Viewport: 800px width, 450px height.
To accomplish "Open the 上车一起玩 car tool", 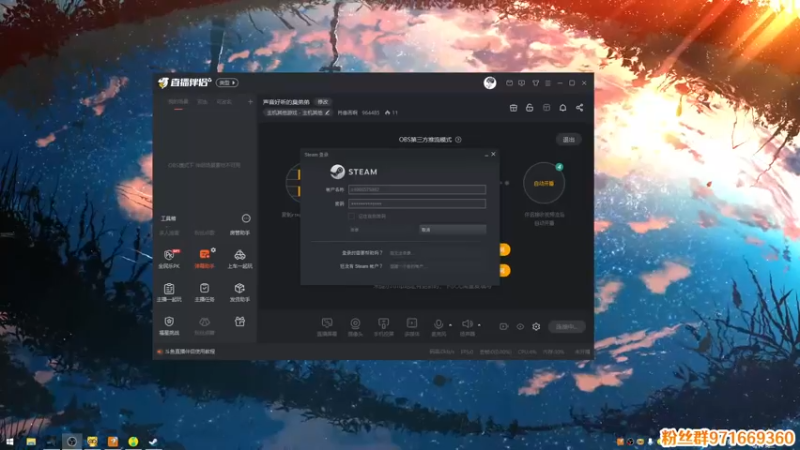I will (x=240, y=259).
